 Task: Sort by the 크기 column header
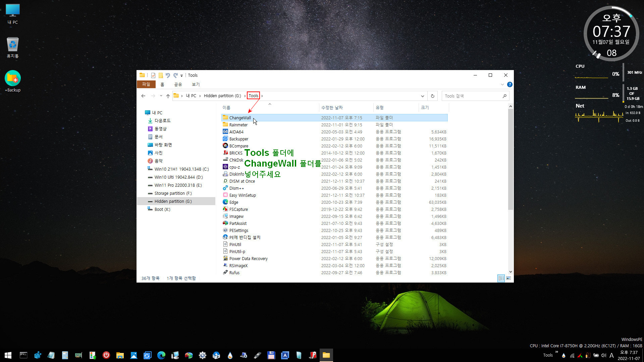pos(433,108)
